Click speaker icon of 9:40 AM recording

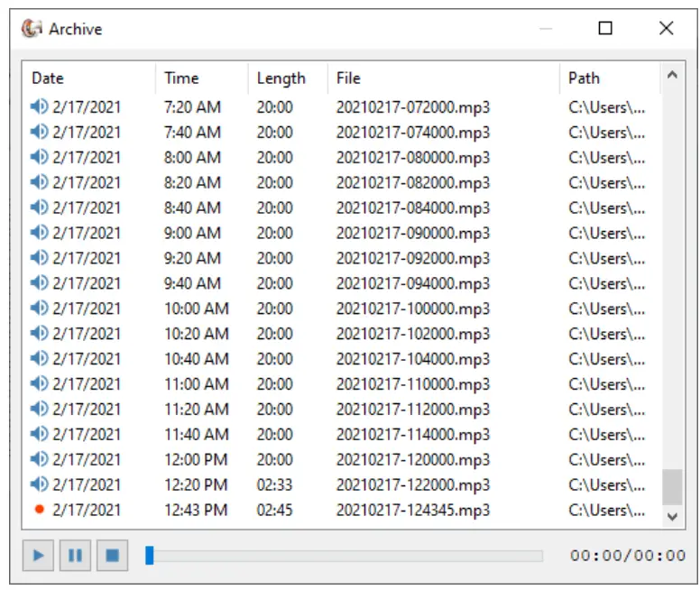click(40, 282)
